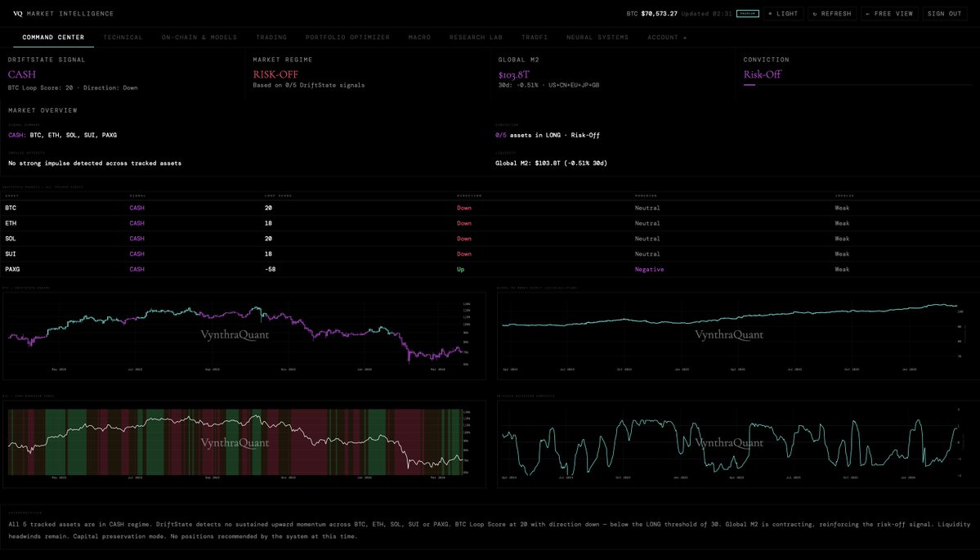Click the Updated 02:31 timestamp
This screenshot has height=560, width=980.
(706, 13)
